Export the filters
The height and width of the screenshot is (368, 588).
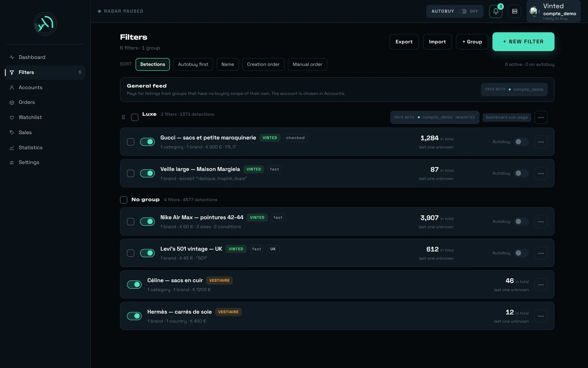[404, 42]
